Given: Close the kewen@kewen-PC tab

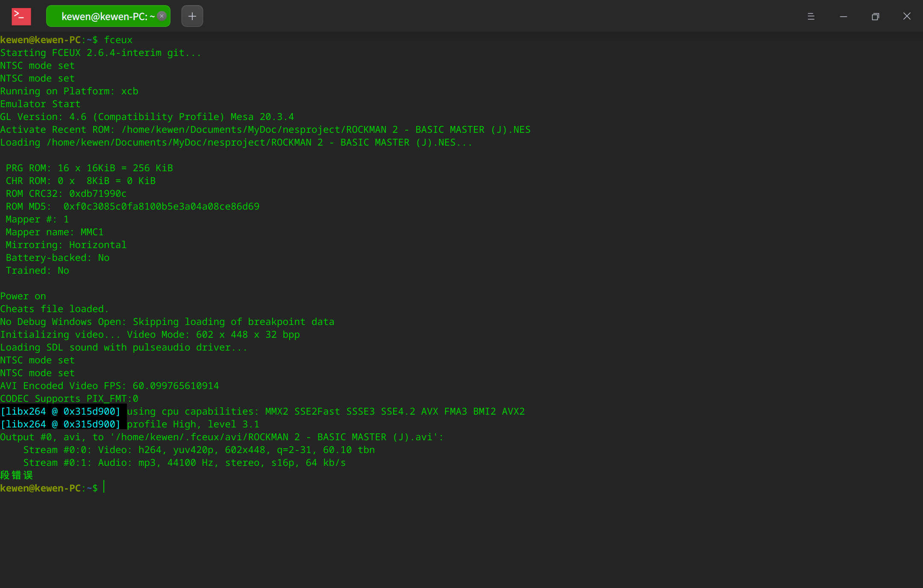Looking at the screenshot, I should click(162, 16).
